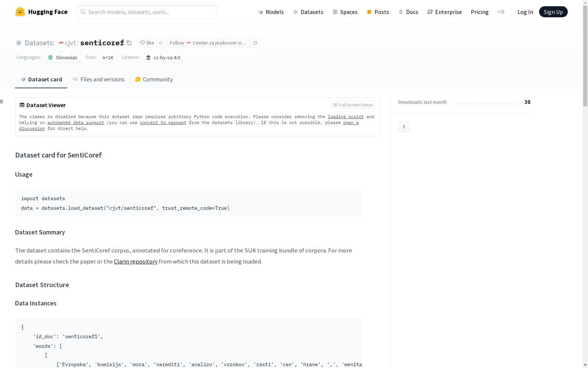Visit the Clarin repository link
The height and width of the screenshot is (368, 588).
(136, 261)
